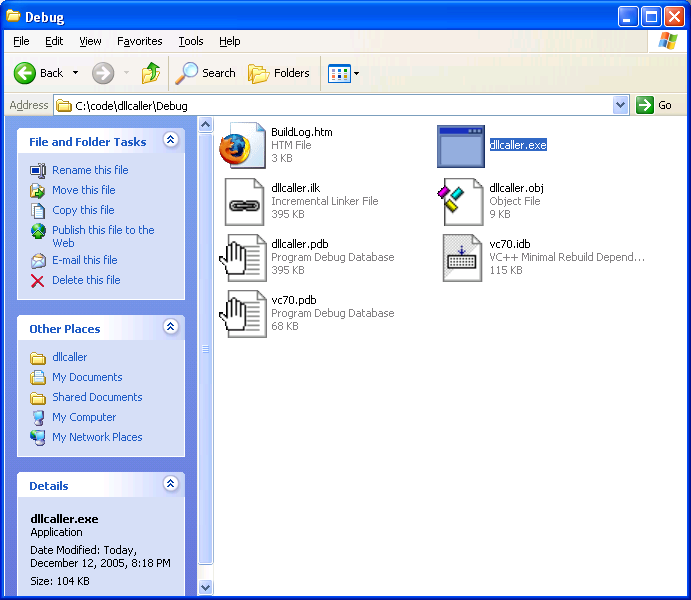The width and height of the screenshot is (691, 600).
Task: Click the vc70.idb file name
Action: click(x=510, y=244)
